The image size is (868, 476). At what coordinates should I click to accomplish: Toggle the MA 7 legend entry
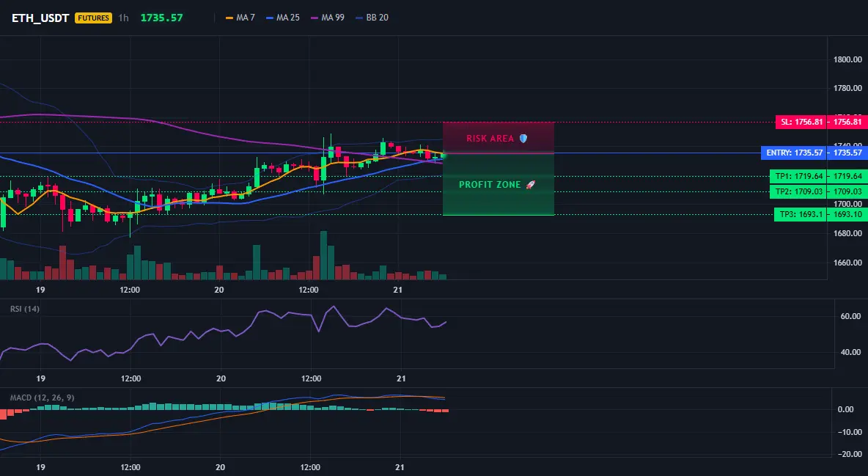click(240, 18)
